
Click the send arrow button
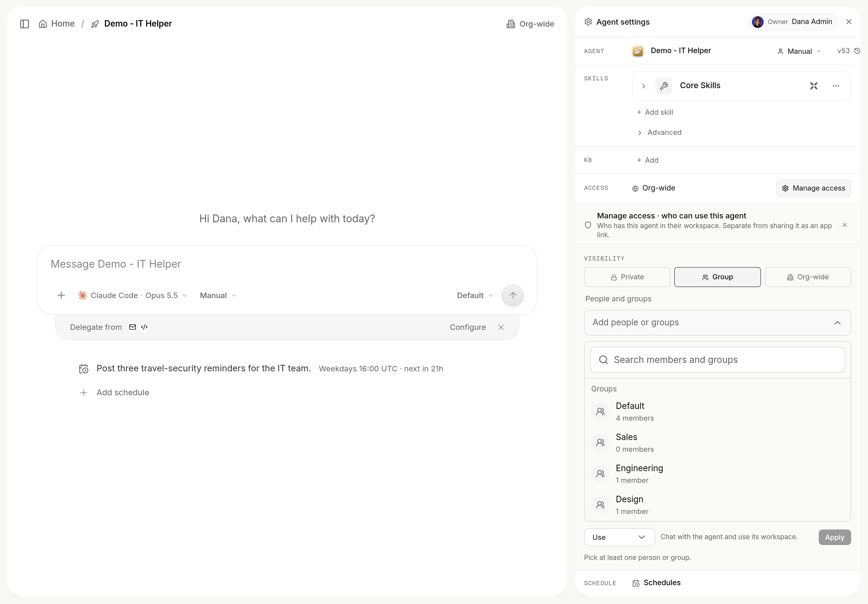[x=512, y=295]
